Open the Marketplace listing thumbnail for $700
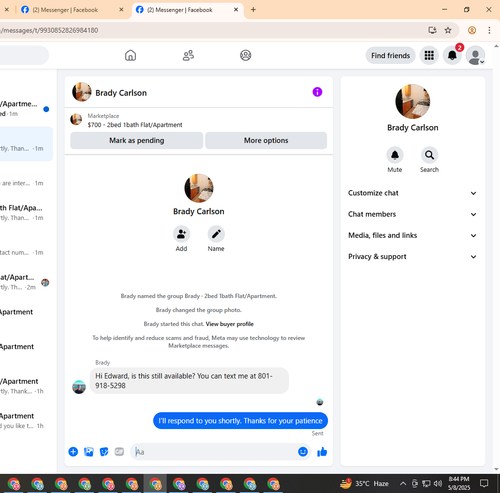 click(76, 119)
